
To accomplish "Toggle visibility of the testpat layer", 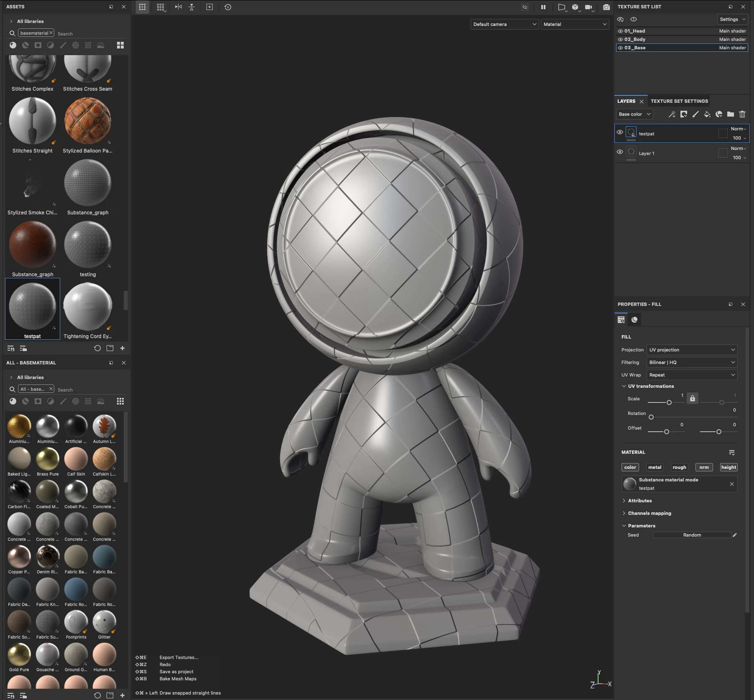I will coord(620,132).
